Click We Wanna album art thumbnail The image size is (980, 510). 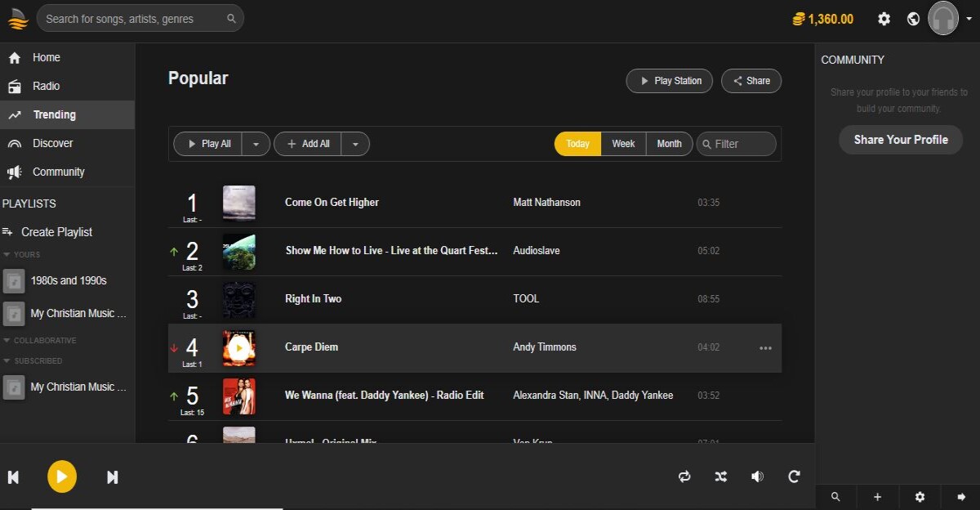(239, 396)
